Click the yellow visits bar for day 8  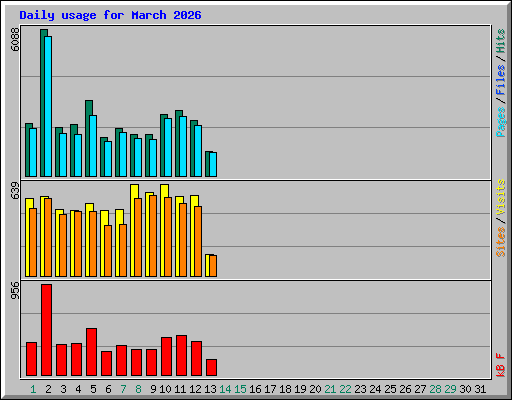tap(132, 230)
